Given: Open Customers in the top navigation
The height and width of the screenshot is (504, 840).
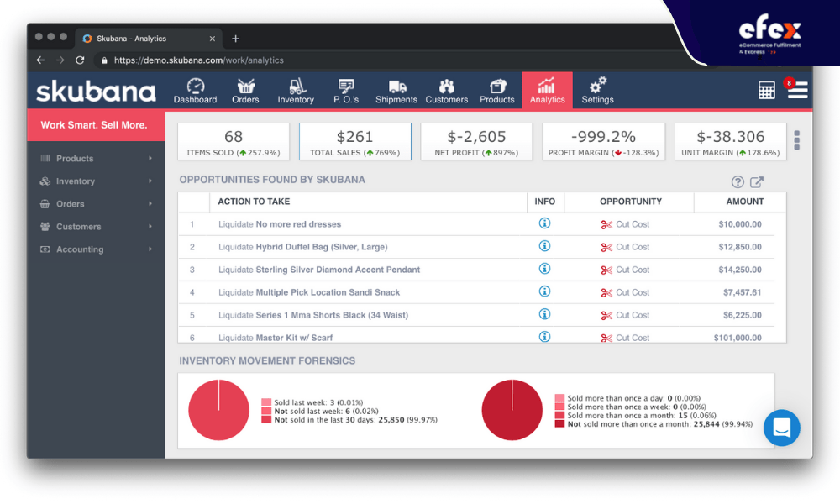Looking at the screenshot, I should point(447,91).
